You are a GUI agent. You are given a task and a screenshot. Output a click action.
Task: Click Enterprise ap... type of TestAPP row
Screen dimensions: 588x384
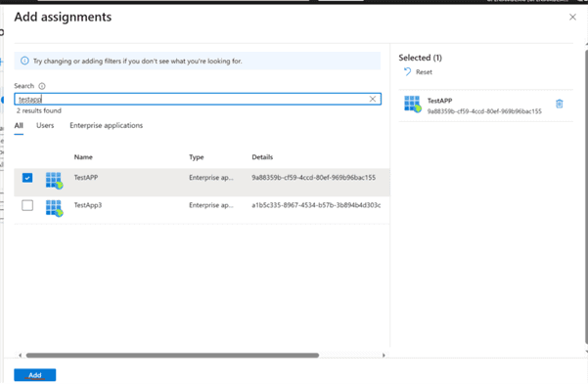[211, 178]
